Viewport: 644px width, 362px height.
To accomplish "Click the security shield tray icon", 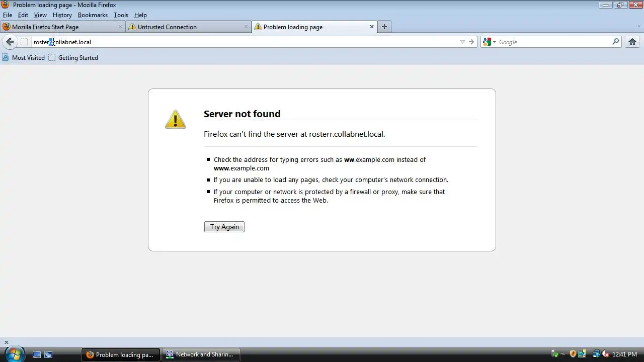I will 573,354.
